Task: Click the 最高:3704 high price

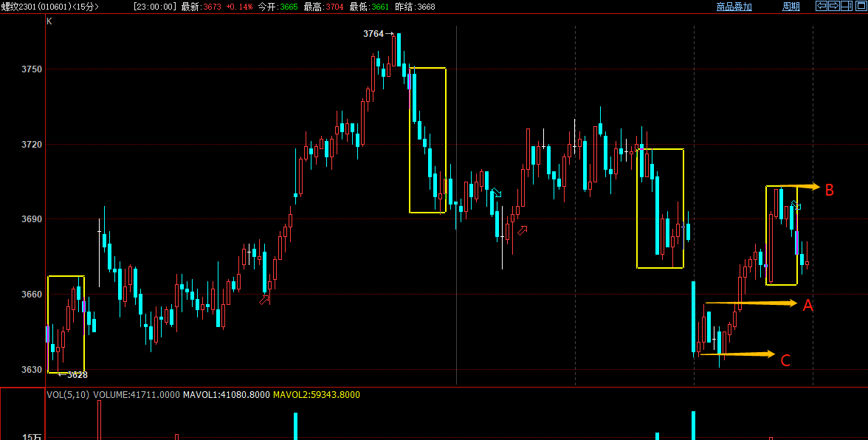Action: point(323,7)
